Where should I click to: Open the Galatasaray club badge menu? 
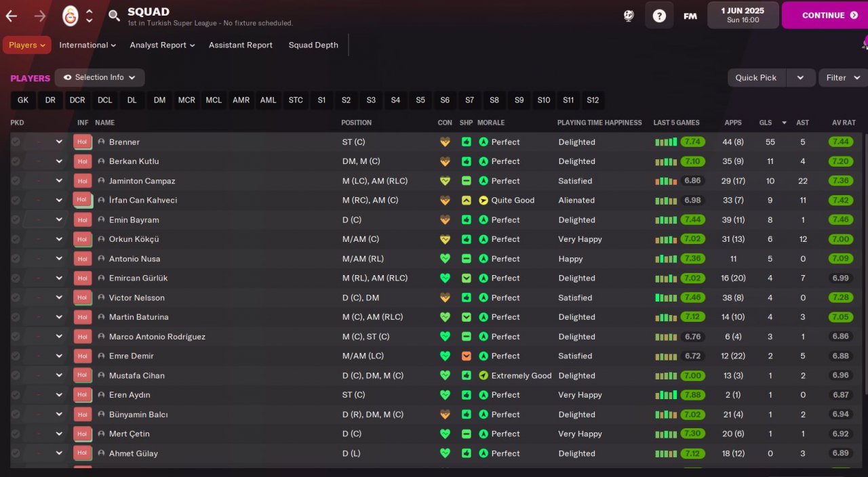(x=71, y=16)
